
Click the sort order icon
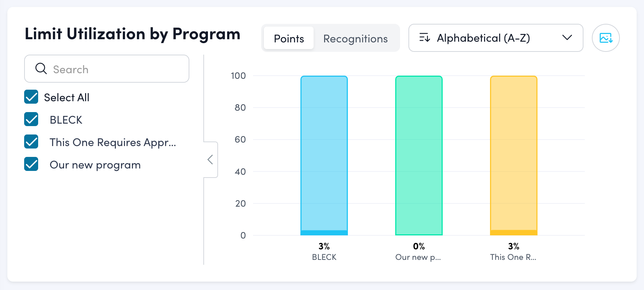(425, 38)
